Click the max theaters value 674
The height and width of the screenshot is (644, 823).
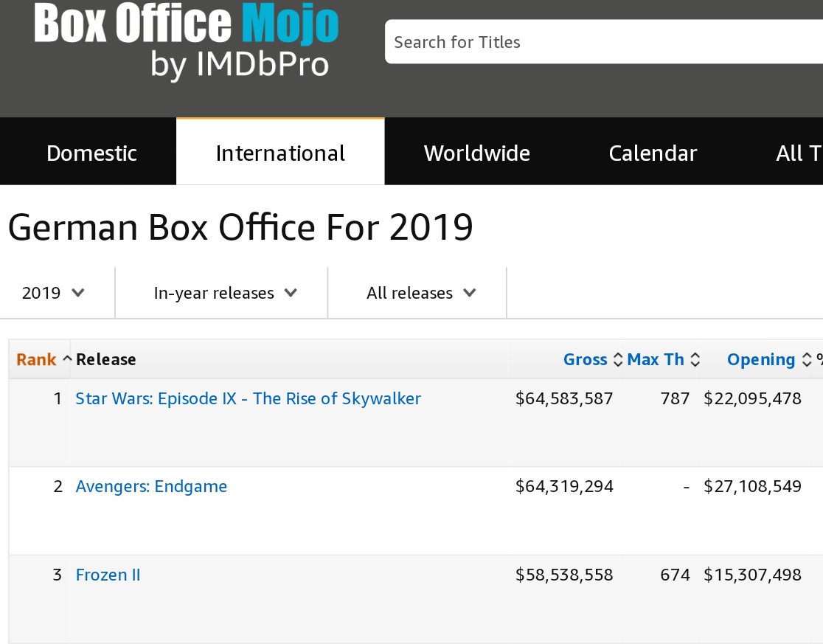(x=675, y=575)
